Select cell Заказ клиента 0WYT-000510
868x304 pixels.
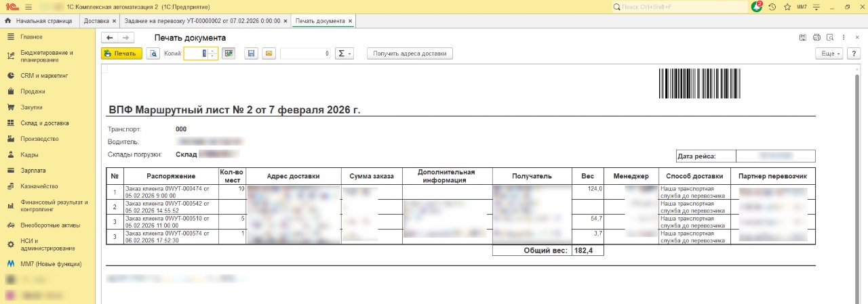[x=170, y=221]
